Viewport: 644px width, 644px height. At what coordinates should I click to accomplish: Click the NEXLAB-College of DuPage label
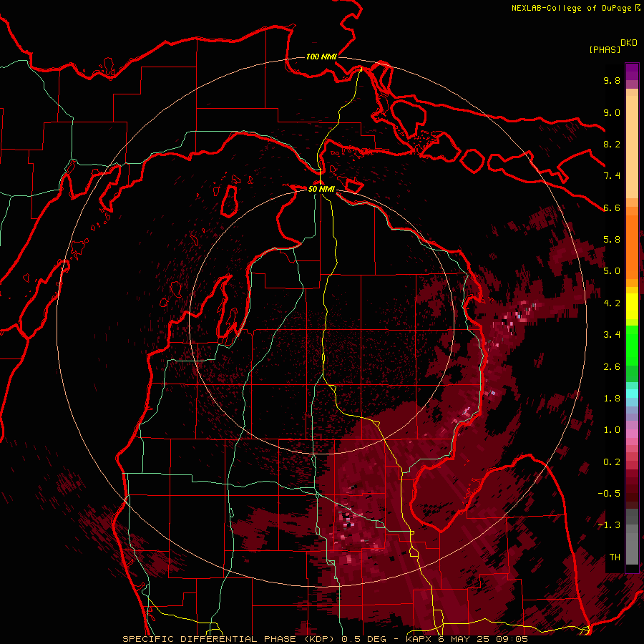[x=571, y=8]
